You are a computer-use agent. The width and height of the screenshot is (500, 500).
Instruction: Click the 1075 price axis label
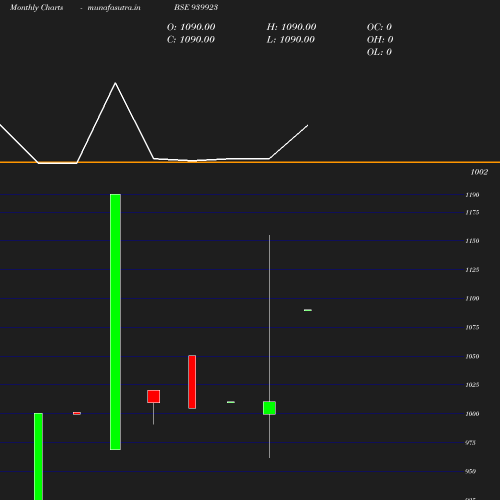coord(472,327)
